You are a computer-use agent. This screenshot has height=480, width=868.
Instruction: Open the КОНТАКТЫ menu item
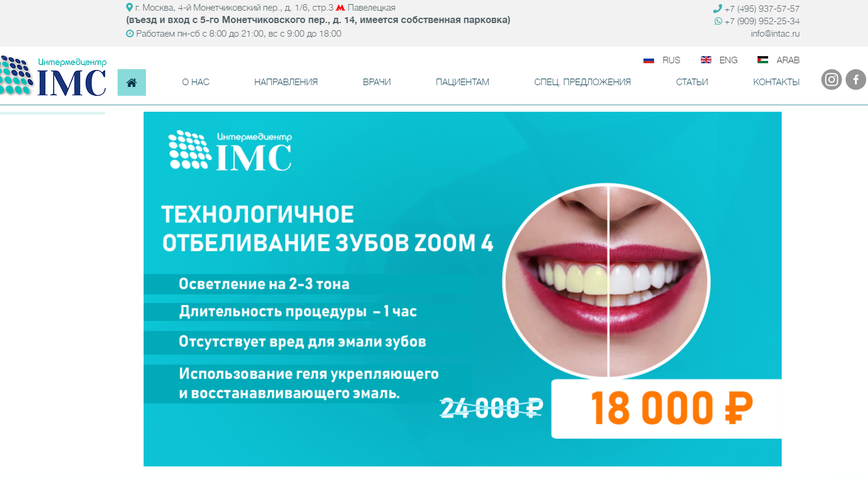[x=776, y=82]
